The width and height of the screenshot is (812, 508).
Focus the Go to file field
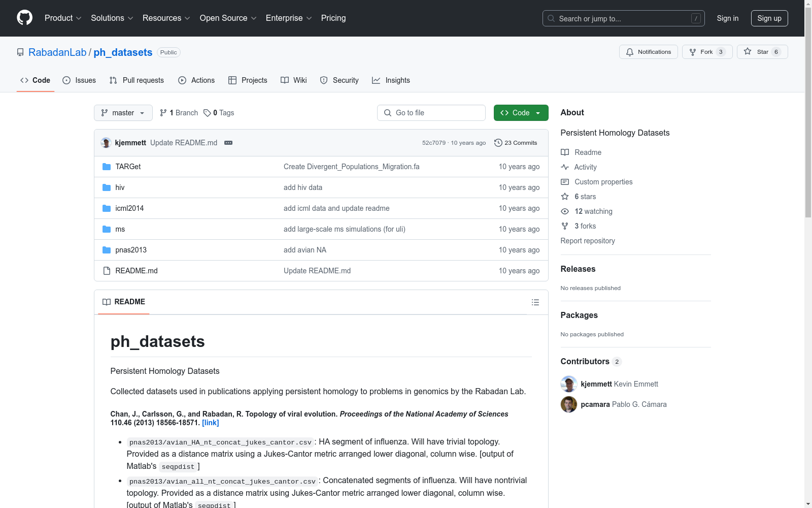[x=431, y=113]
